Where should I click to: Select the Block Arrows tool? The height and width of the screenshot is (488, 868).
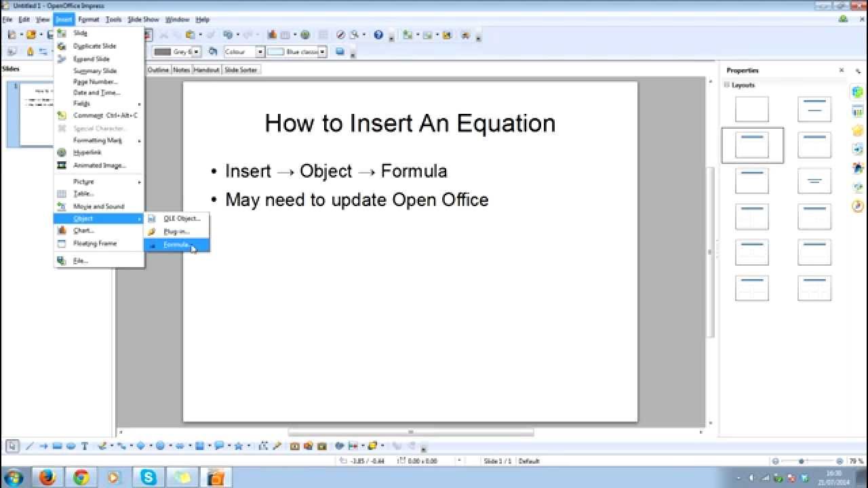[180, 446]
